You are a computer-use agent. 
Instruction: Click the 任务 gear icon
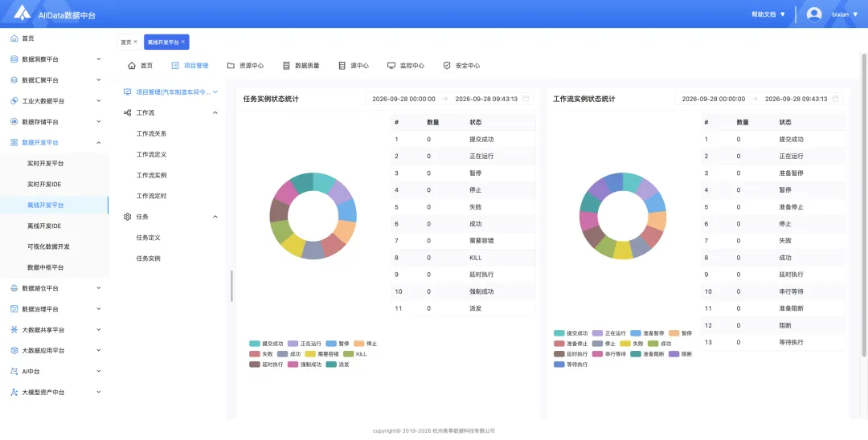pos(127,217)
